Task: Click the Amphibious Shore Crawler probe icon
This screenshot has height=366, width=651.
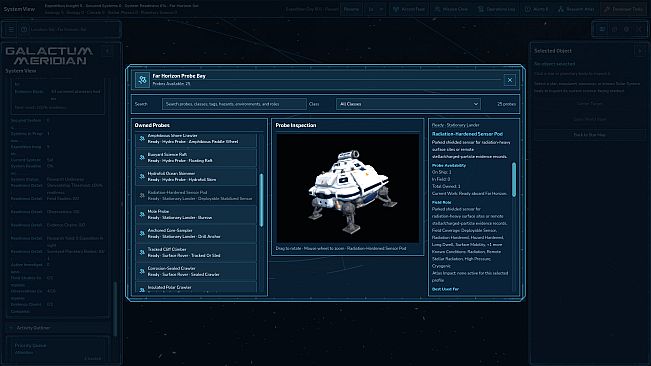Action: (142, 139)
